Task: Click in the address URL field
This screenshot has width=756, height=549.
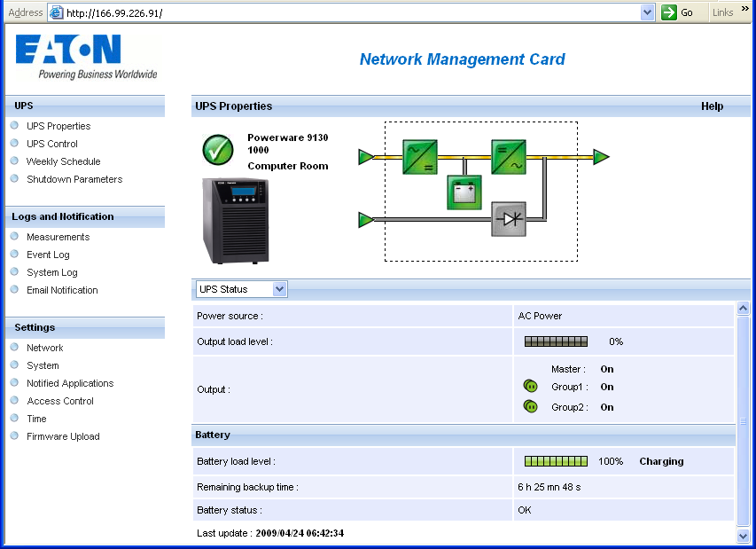Action: coord(352,13)
